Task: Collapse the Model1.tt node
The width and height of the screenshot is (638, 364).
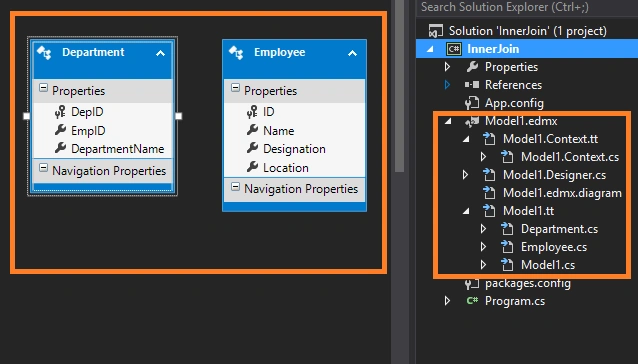Action: click(x=466, y=211)
